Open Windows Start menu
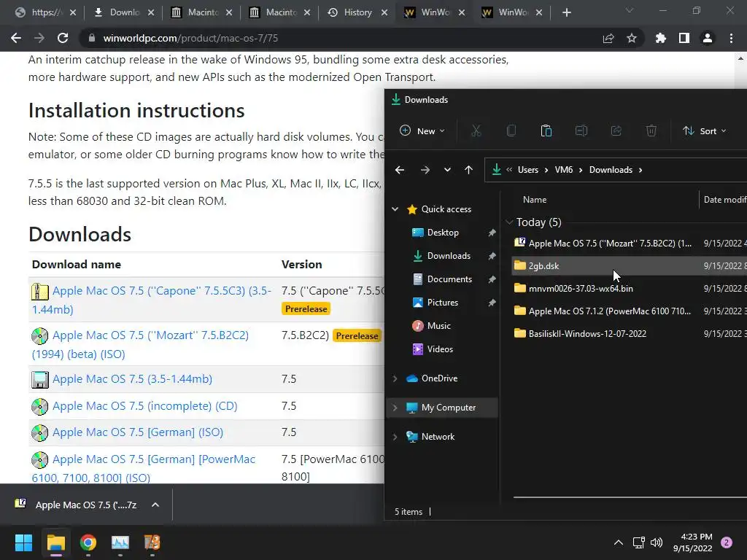Viewport: 747px width, 560px height. (x=23, y=542)
